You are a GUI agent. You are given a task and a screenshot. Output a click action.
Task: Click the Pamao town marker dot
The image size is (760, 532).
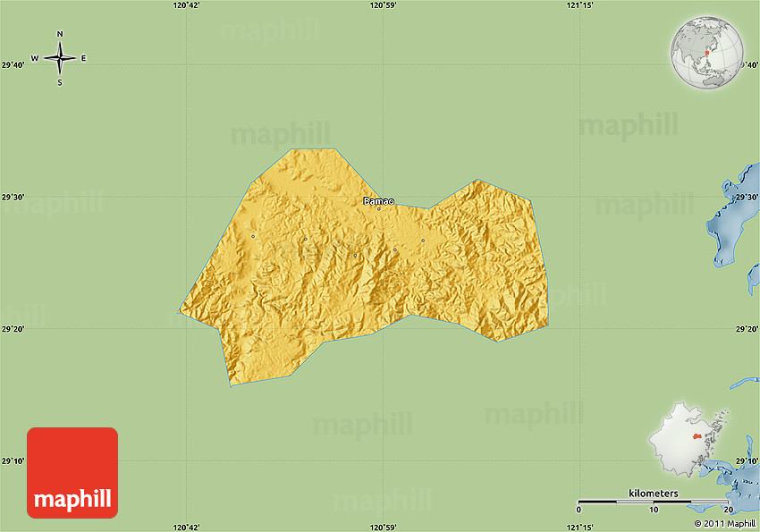378,209
